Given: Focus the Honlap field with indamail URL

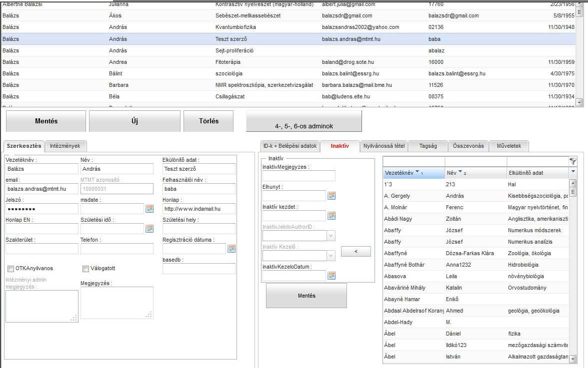Looking at the screenshot, I should coord(199,209).
